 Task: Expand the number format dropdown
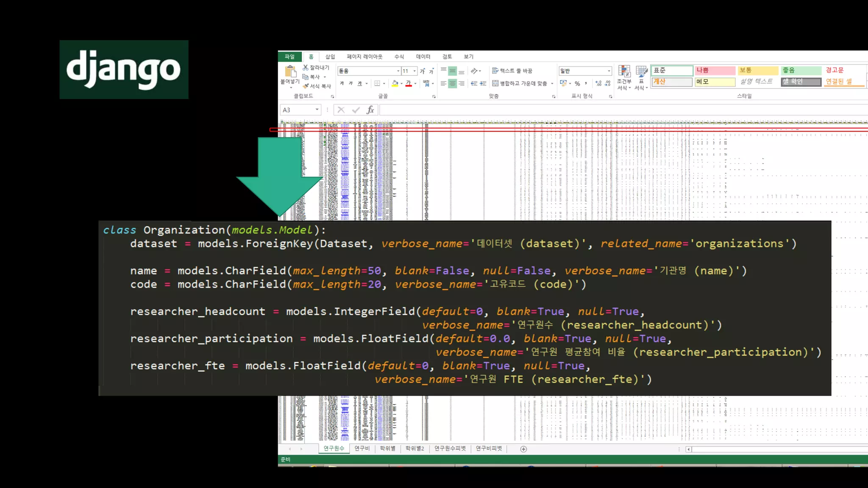pyautogui.click(x=609, y=71)
